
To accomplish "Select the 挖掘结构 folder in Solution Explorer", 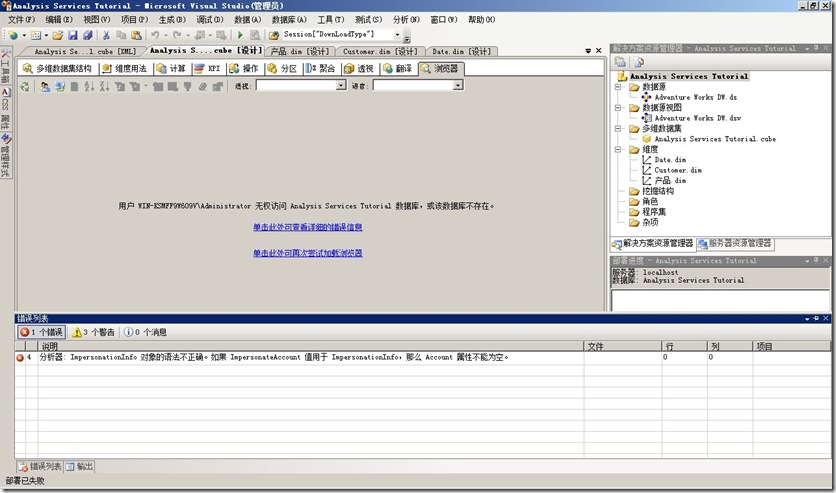I will tap(657, 191).
